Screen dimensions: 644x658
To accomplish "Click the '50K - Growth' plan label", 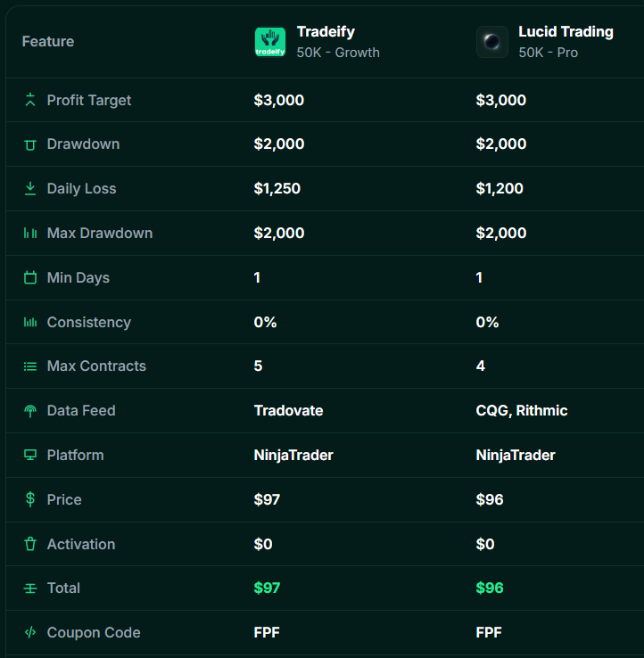I will tap(338, 53).
